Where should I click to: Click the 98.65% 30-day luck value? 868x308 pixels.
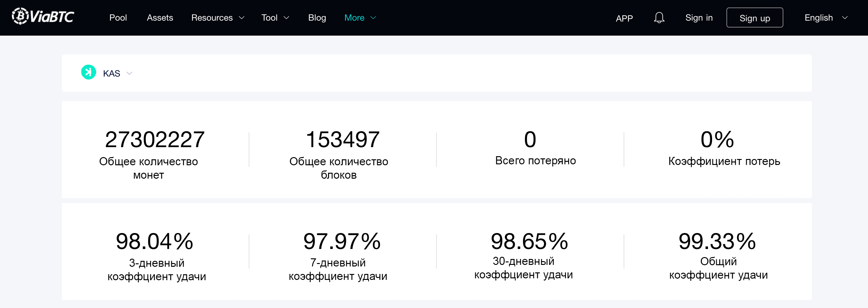click(x=529, y=241)
